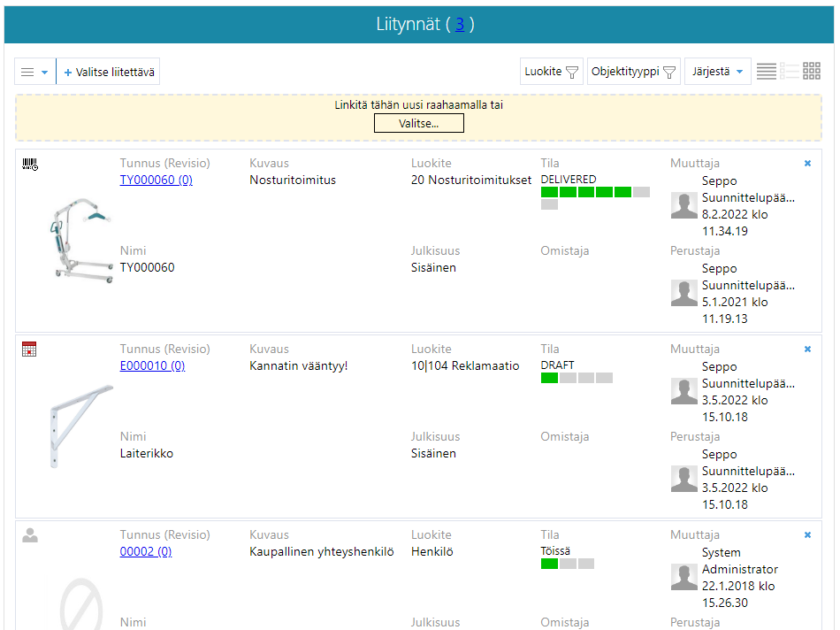
Task: Open the Luokite filter
Action: tap(551, 72)
